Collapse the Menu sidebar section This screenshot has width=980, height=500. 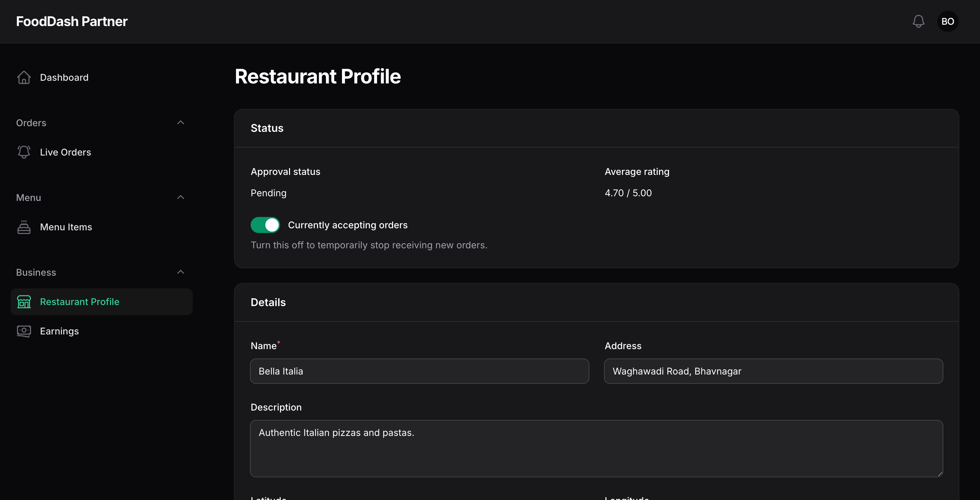181,197
